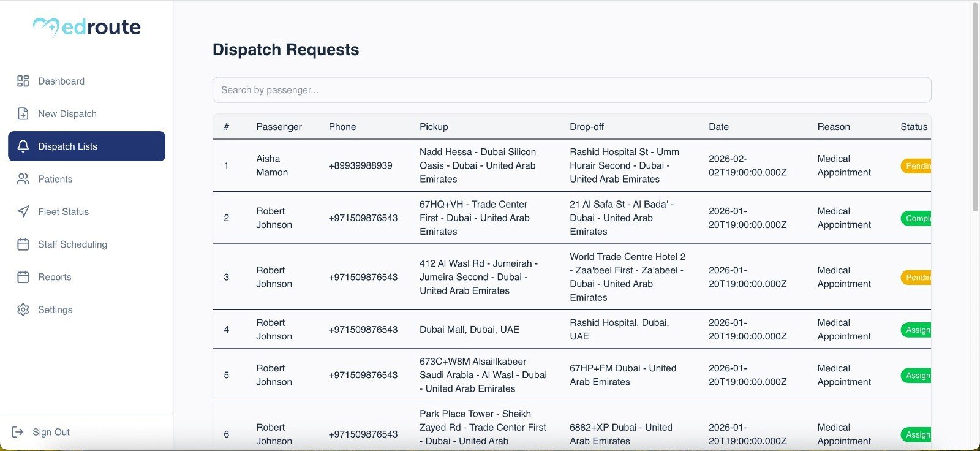
Task: Click the page vertical scrollbar
Action: click(x=975, y=107)
